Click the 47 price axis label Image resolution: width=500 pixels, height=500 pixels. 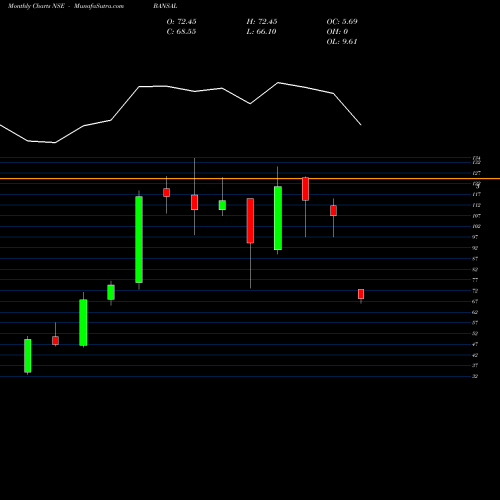[x=475, y=344]
